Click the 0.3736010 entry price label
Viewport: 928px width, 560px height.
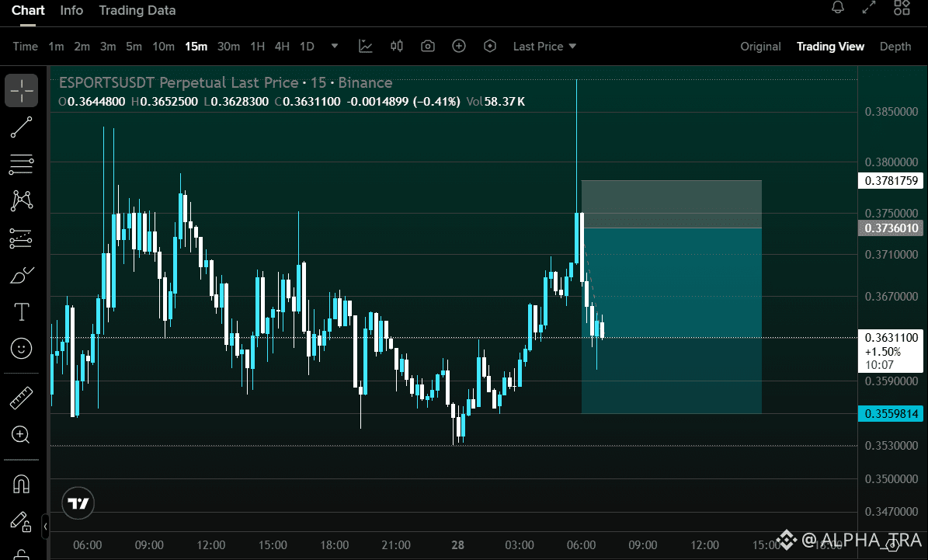891,228
